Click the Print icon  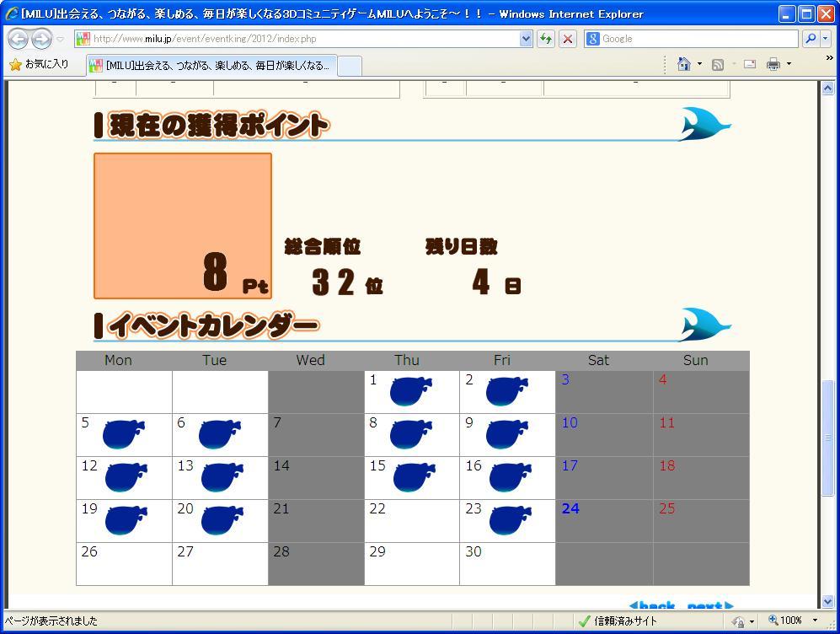pyautogui.click(x=773, y=64)
